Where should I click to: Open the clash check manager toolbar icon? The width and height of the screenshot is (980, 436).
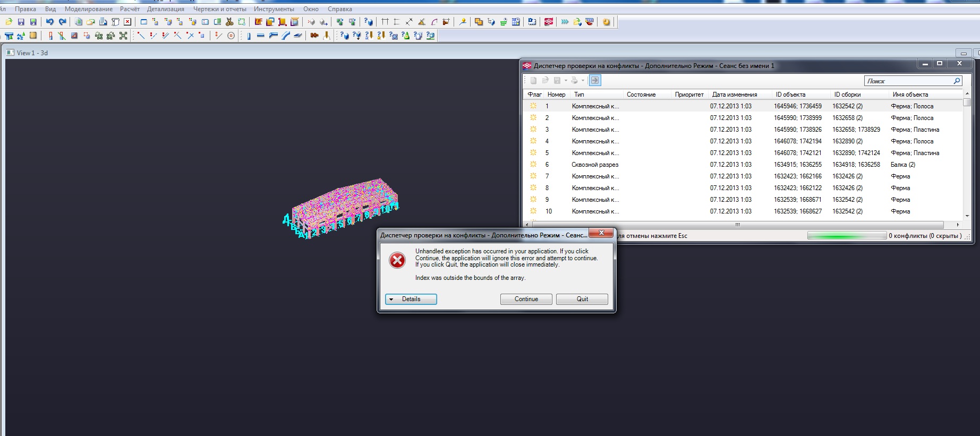[549, 22]
